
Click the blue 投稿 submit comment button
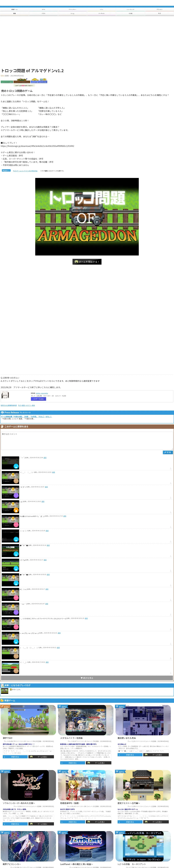(x=168, y=453)
